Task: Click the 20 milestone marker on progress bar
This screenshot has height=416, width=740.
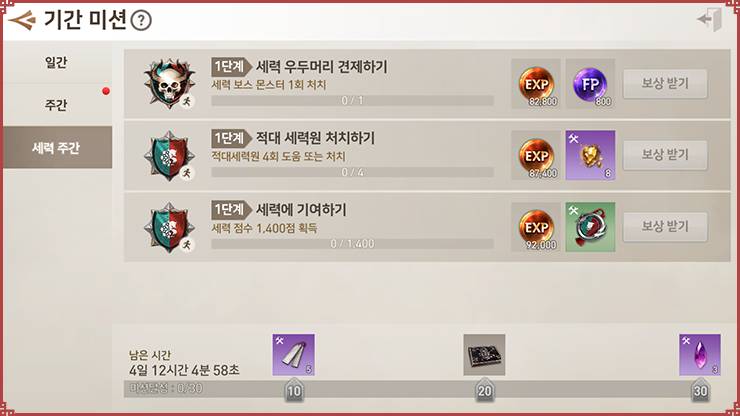Action: [x=484, y=391]
